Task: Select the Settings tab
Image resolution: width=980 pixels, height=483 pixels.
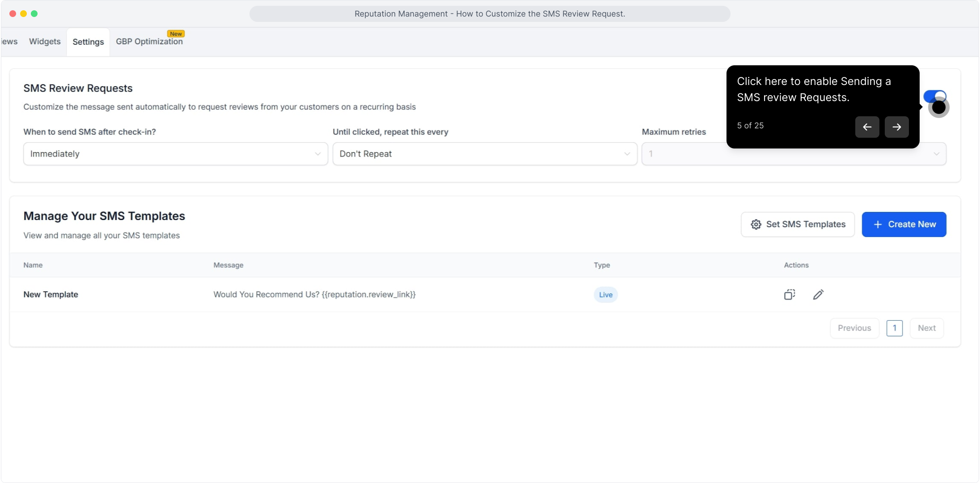Action: [x=88, y=42]
